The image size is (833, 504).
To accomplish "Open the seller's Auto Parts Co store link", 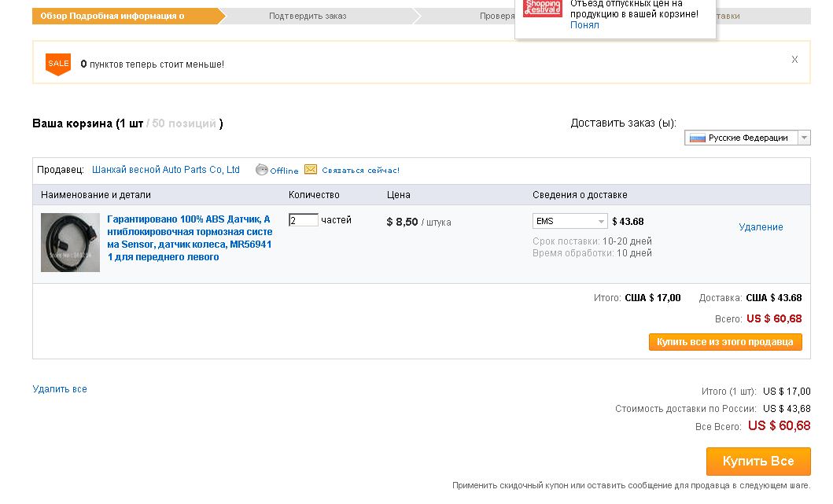I will point(166,170).
